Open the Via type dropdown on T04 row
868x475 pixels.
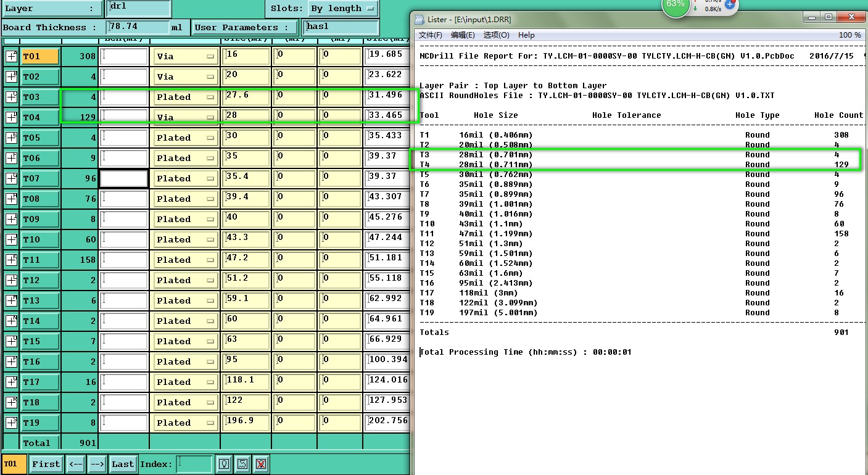186,118
